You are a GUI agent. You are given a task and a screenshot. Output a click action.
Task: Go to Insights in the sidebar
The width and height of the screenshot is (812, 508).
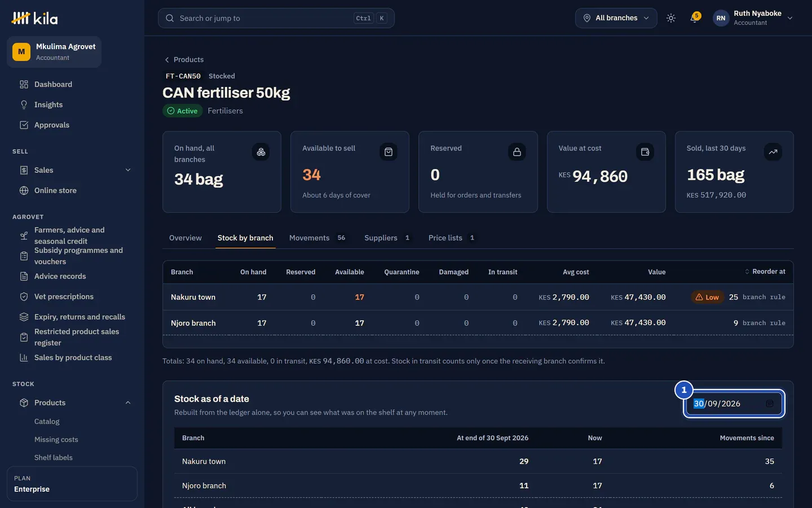tap(72, 105)
